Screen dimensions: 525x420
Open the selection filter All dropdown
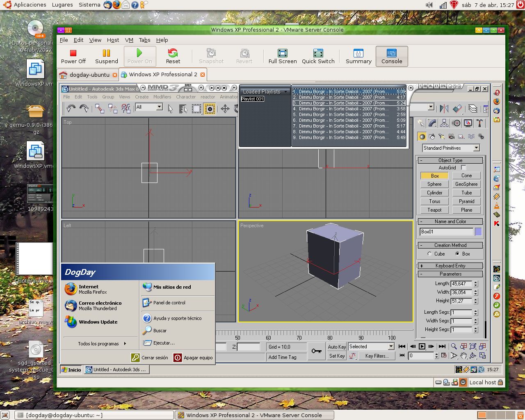click(x=149, y=107)
